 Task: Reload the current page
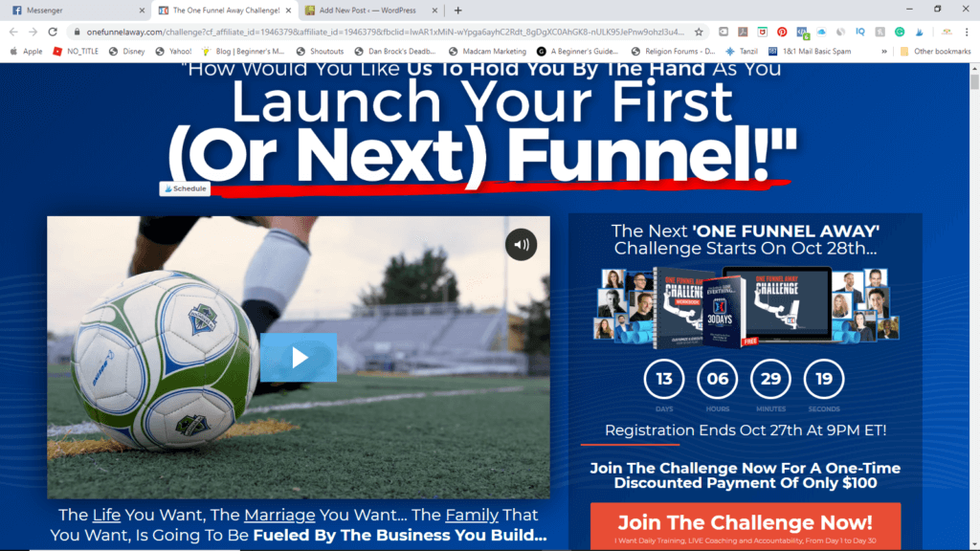[53, 32]
